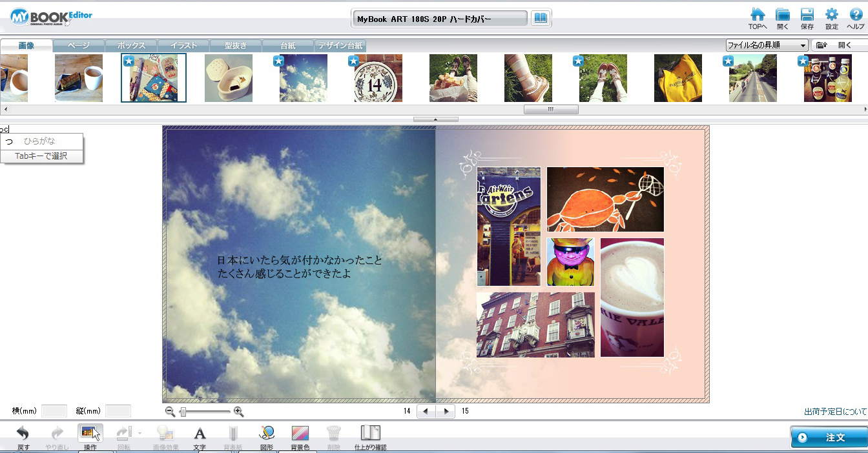
Task: Click the 注文 order button
Action: coord(829,438)
